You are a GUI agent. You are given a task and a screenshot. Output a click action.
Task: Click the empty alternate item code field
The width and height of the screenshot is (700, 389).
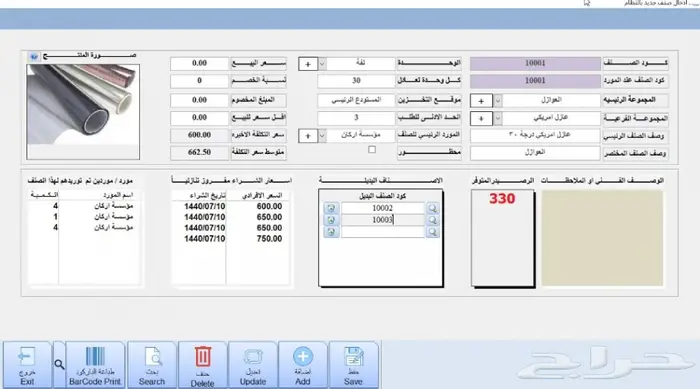point(383,232)
